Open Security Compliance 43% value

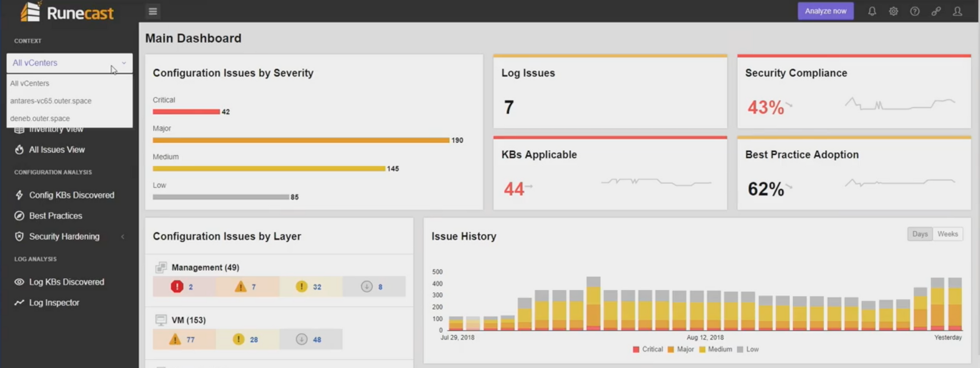(x=765, y=107)
